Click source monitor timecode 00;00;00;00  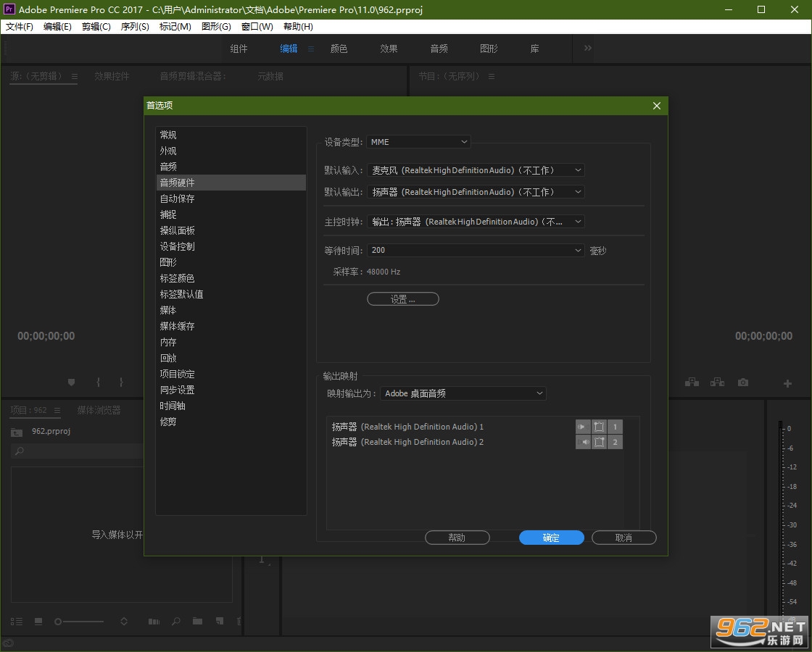coord(46,336)
